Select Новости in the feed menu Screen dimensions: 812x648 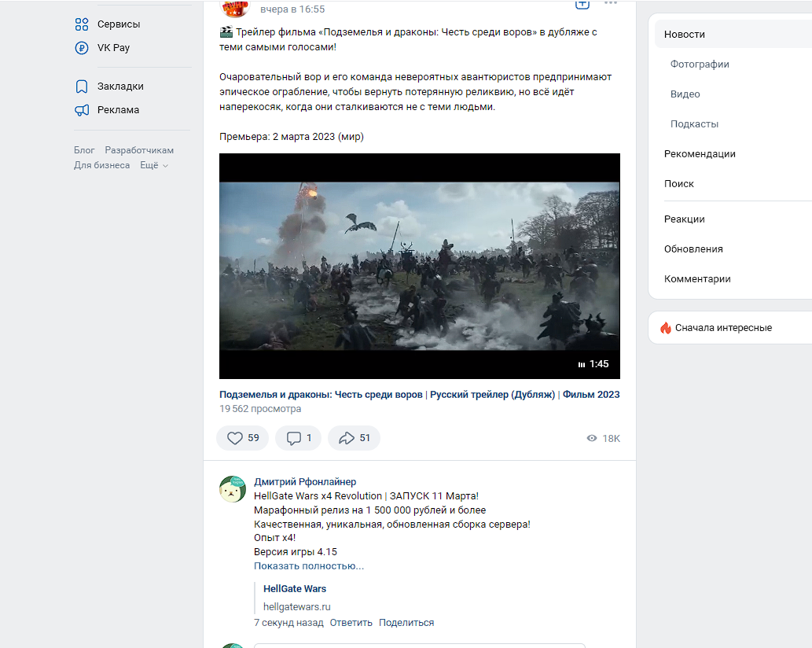[733, 34]
